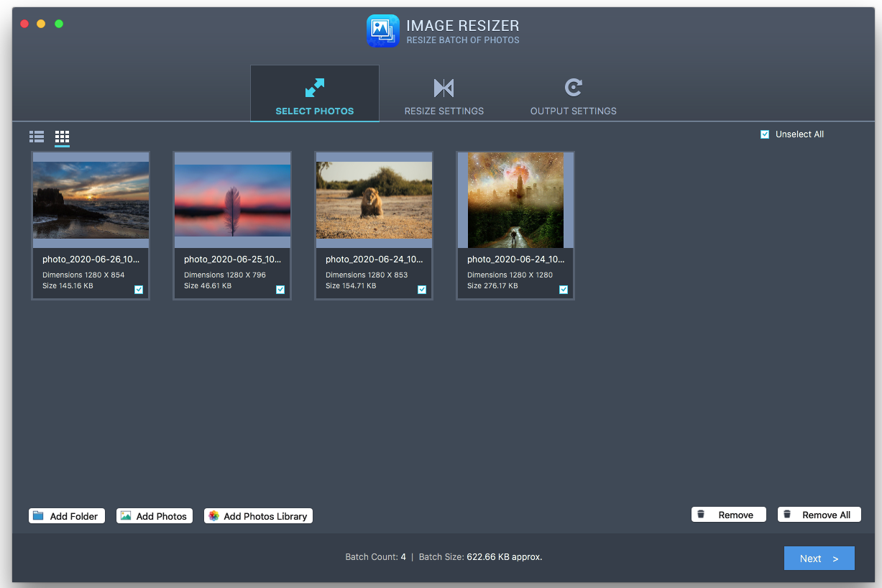Click filename photo_2020-06-25_10...
The height and width of the screenshot is (588, 882).
pos(233,259)
